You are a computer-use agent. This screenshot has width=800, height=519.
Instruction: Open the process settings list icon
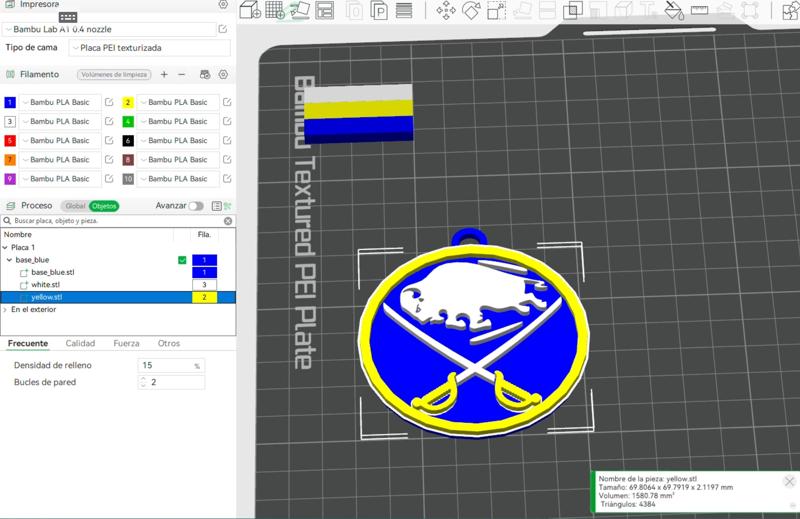click(x=216, y=206)
